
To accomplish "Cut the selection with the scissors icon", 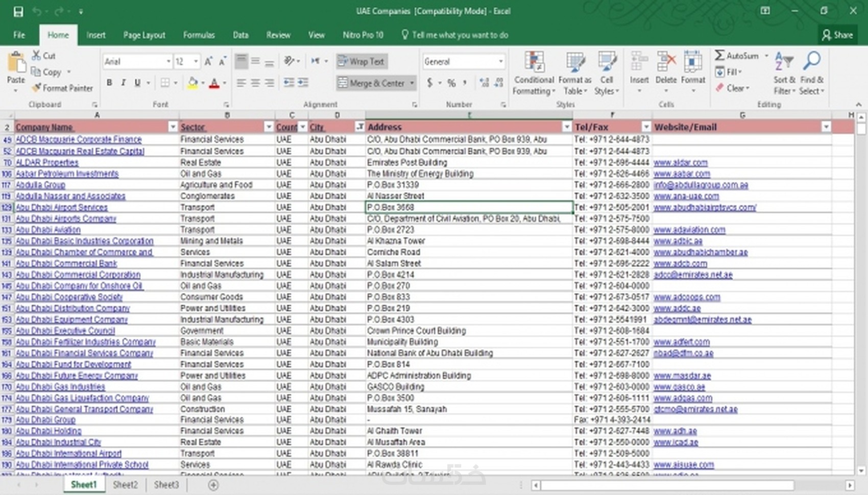I will pyautogui.click(x=36, y=55).
